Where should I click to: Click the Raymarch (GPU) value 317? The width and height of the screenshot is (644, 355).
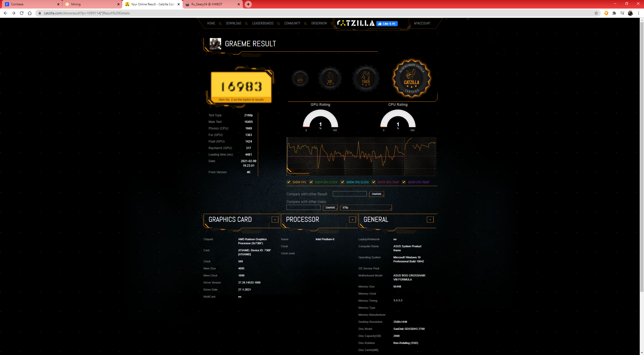pyautogui.click(x=249, y=148)
